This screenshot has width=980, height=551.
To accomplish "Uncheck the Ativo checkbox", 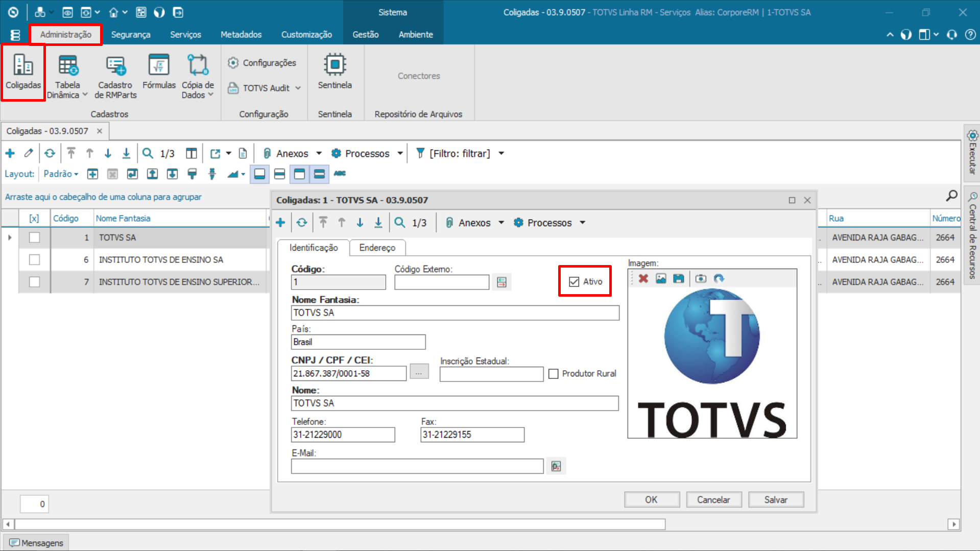I will click(574, 282).
